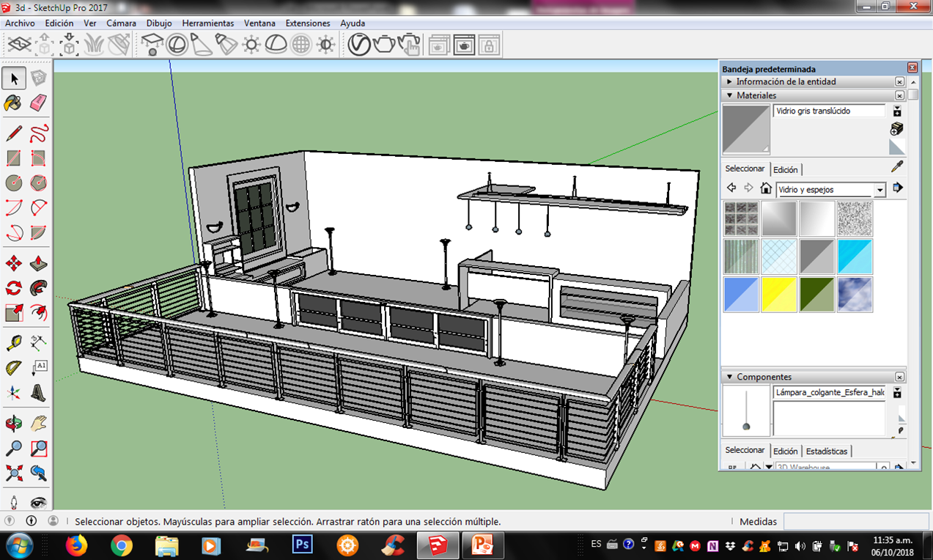Open the Cámara menu
Viewport: 933px width, 560px height.
pos(121,23)
